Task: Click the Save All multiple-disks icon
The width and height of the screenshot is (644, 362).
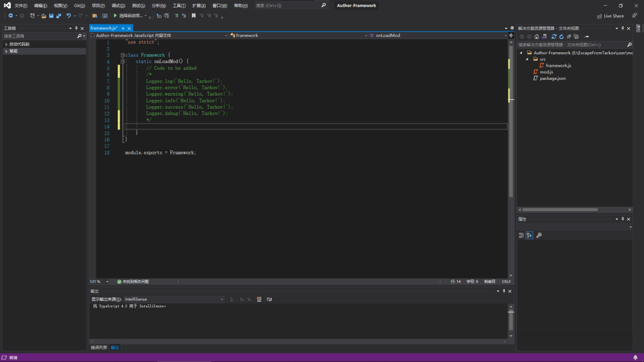Action: point(58,16)
